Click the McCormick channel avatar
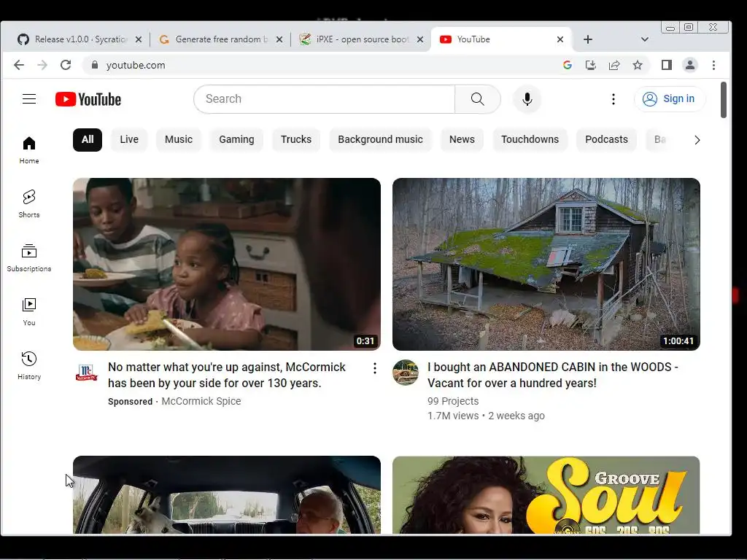This screenshot has width=747, height=560. (x=86, y=373)
